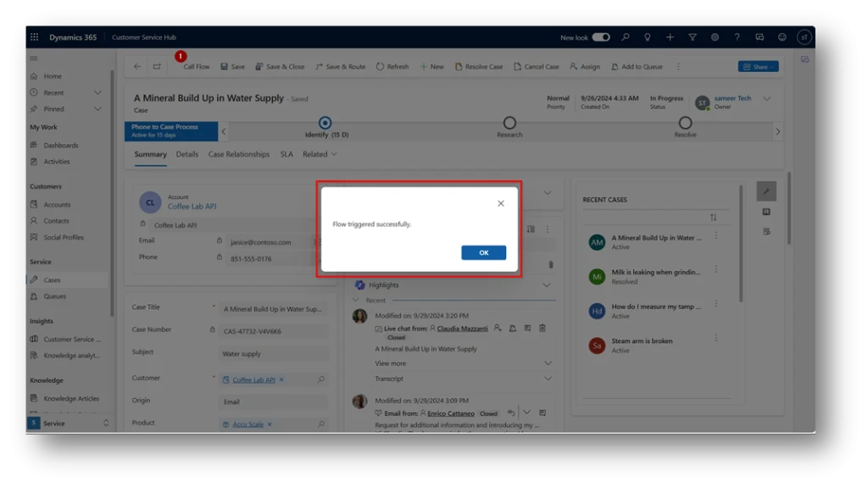
Task: Click the Case Title input field
Action: point(273,309)
